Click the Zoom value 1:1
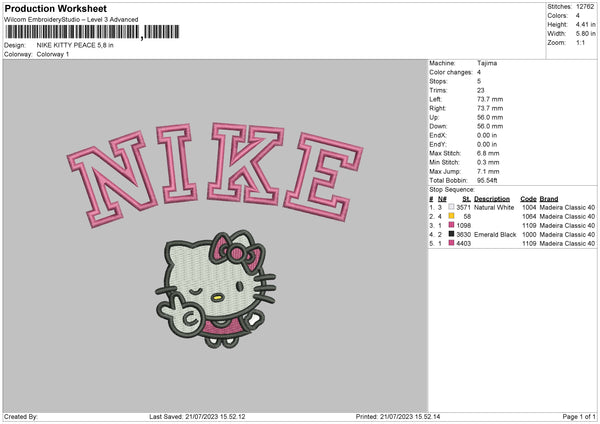600x424 pixels. (x=580, y=43)
